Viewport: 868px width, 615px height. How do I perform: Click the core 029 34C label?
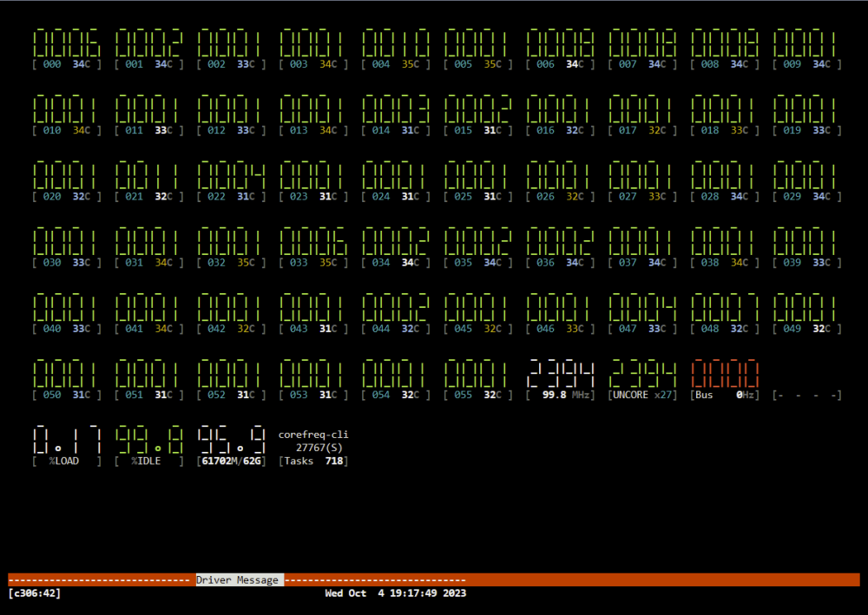pos(807,196)
